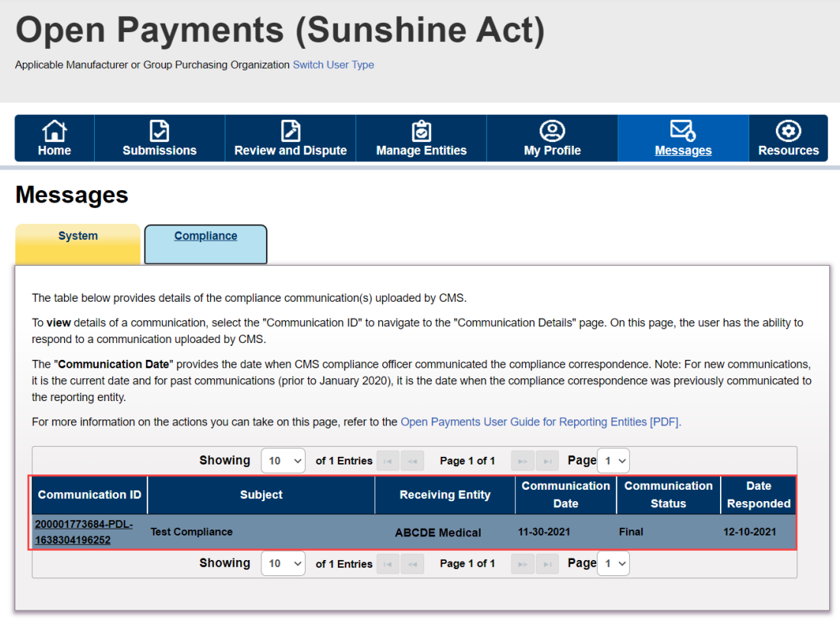
Task: Click the top pagination last-page arrow icon
Action: [547, 461]
